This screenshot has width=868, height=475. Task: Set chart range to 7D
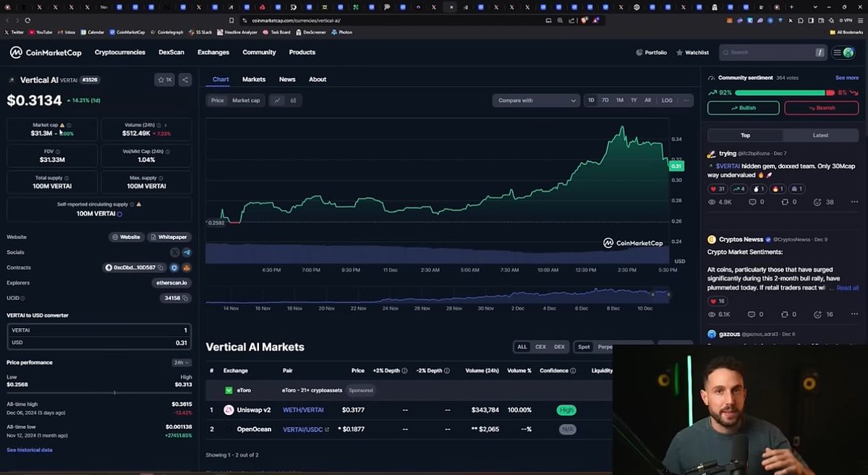coord(605,100)
